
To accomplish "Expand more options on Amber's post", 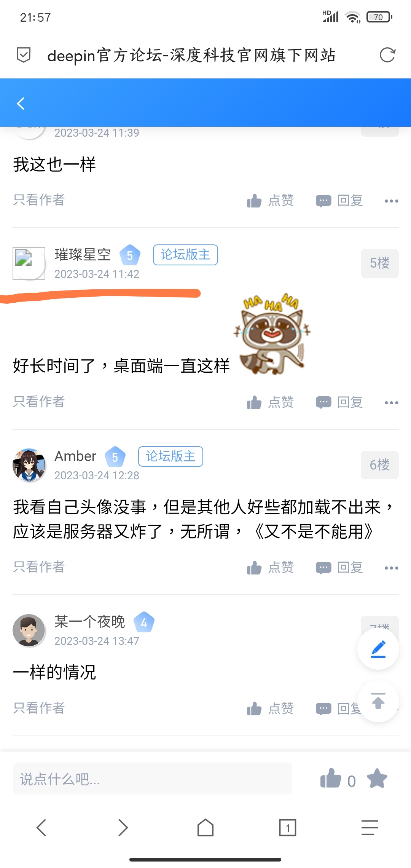I will pos(391,568).
